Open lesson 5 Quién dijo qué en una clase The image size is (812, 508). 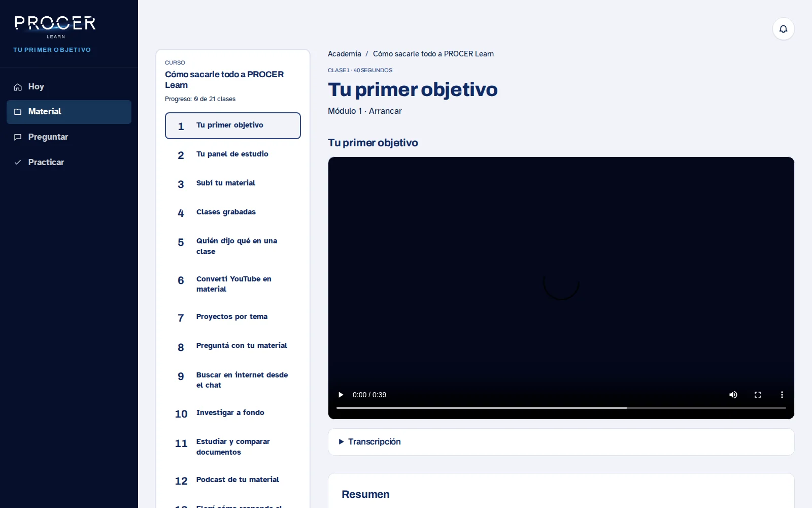[x=233, y=246]
